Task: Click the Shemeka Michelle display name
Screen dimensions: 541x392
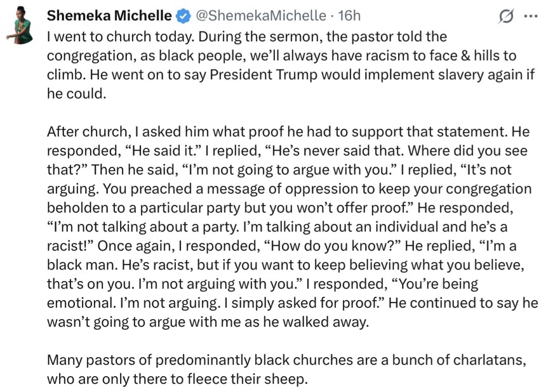Action: click(x=109, y=15)
